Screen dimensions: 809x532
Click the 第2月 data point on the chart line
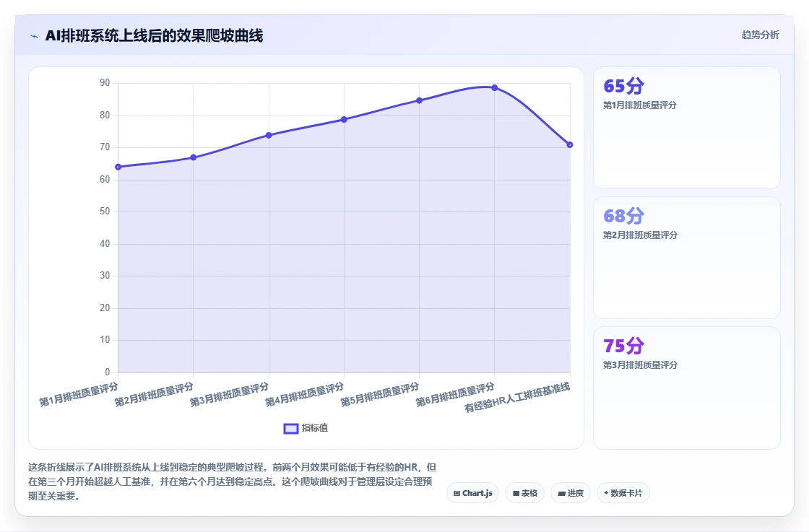click(194, 157)
